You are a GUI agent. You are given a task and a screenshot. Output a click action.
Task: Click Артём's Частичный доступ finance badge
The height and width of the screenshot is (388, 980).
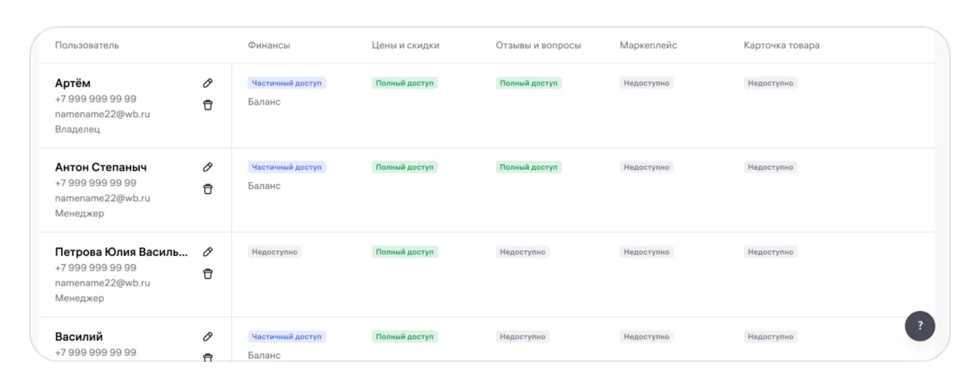pos(287,83)
